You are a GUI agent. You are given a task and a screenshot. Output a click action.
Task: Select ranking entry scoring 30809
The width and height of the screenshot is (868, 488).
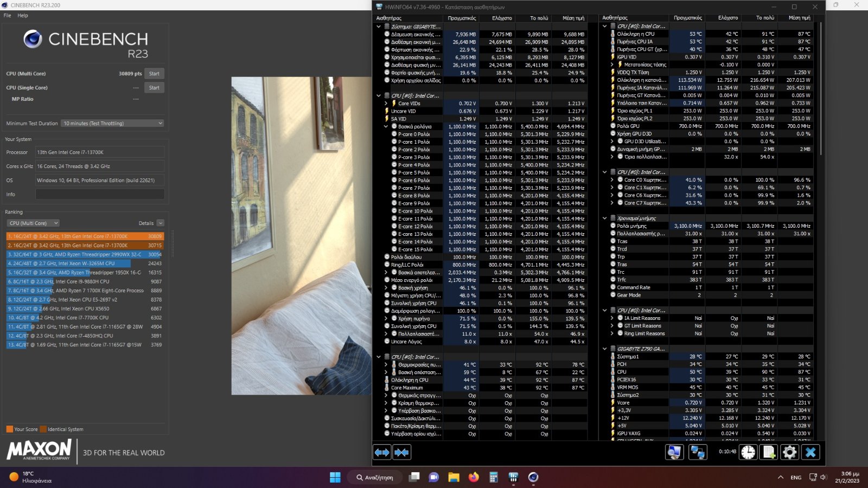click(x=85, y=236)
